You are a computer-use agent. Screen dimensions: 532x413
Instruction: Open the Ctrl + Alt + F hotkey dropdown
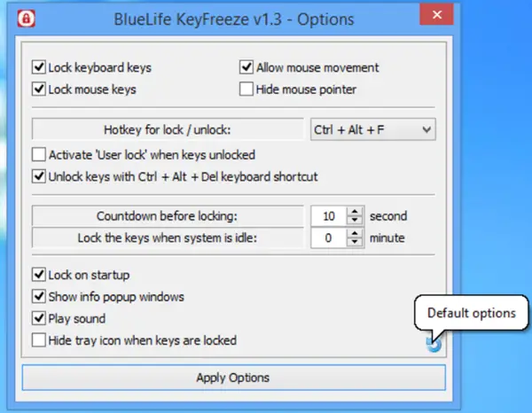[x=373, y=129]
